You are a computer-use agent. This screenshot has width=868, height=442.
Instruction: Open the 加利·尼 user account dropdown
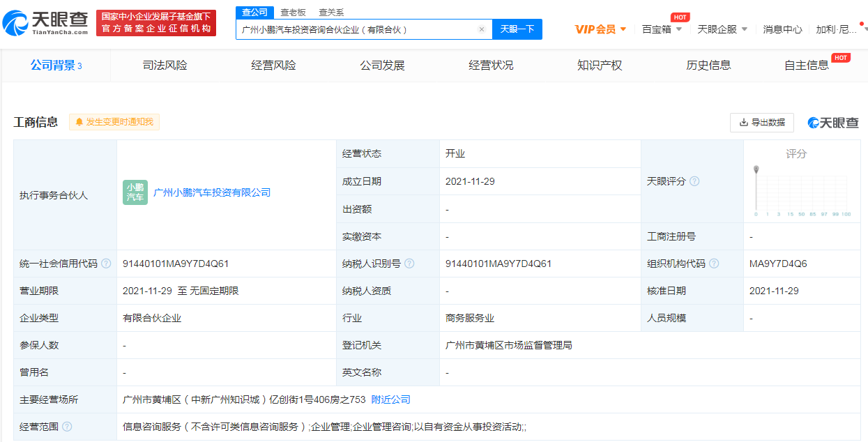click(841, 29)
